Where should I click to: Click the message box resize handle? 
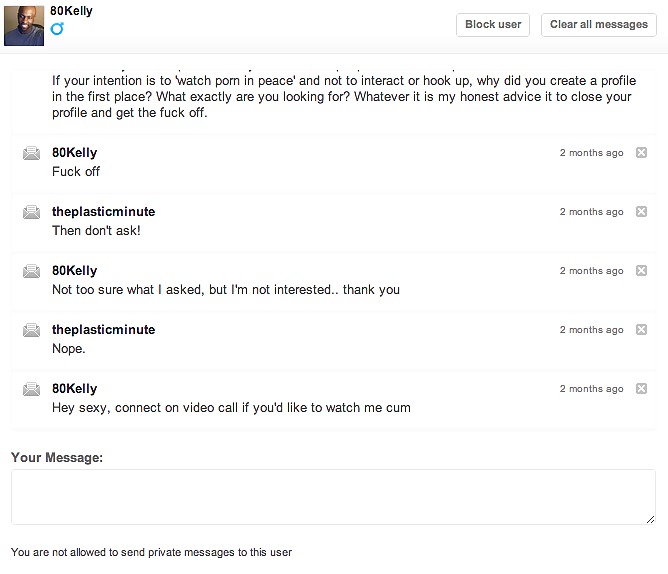coord(650,519)
